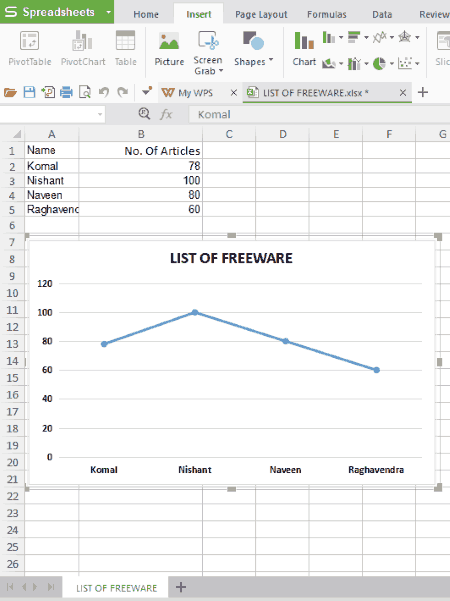The height and width of the screenshot is (601, 450).
Task: Undo the last action
Action: (103, 92)
